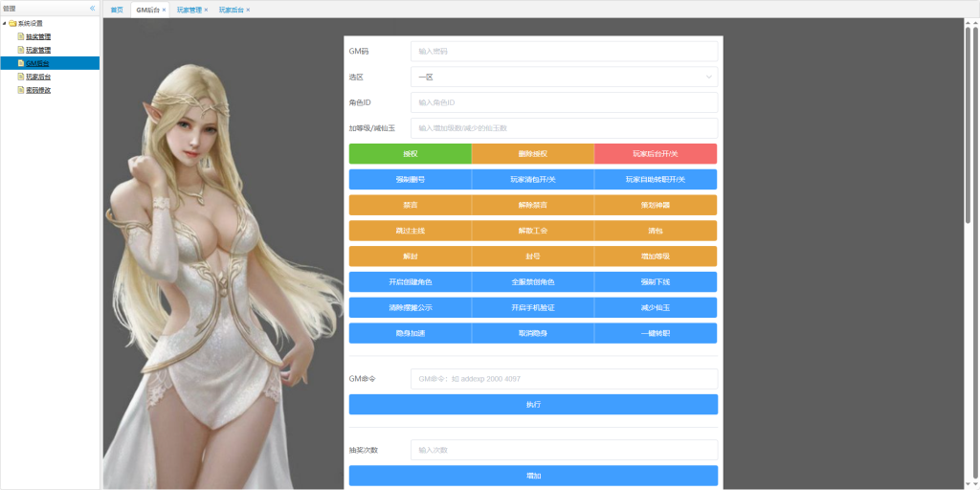Viewport: 980px width, 490px height.
Task: Switch to the 首页 tab
Action: [117, 10]
